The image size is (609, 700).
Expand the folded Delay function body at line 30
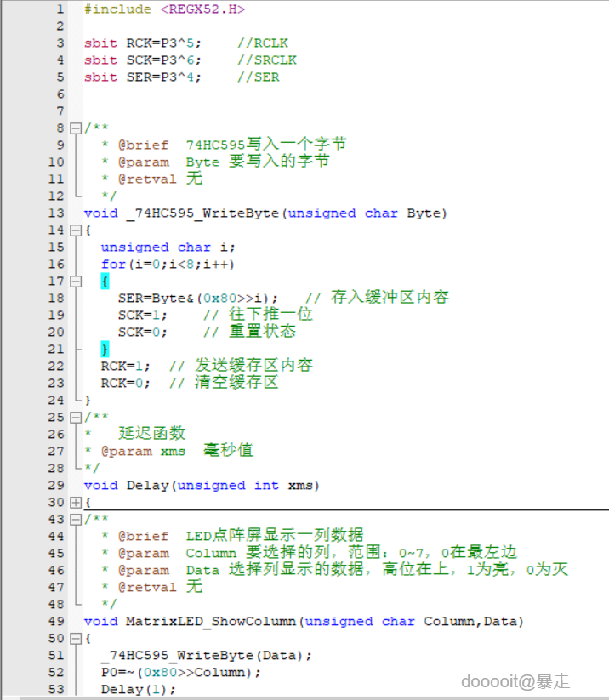76,502
